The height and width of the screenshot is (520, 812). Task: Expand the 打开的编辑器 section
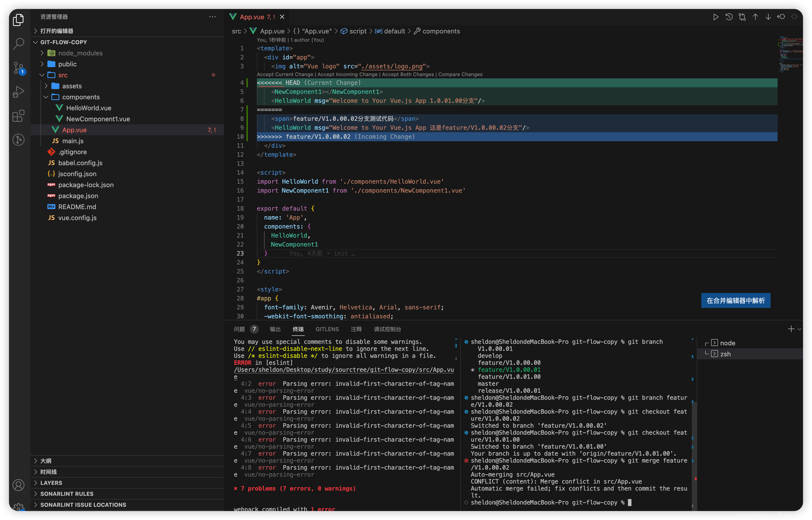tap(127, 31)
